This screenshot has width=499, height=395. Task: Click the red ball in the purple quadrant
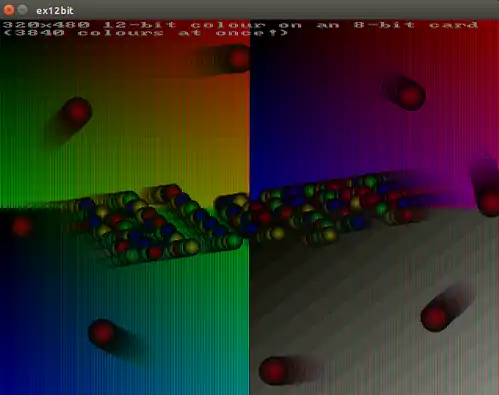pyautogui.click(x=410, y=96)
